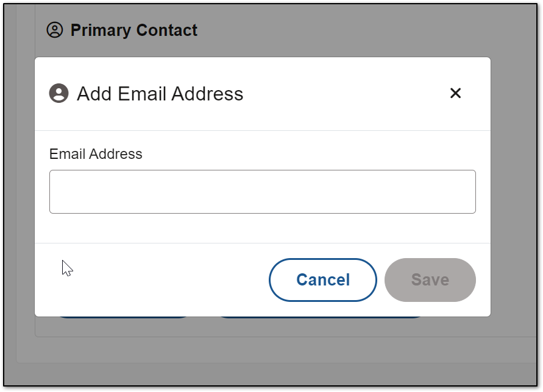543x392 pixels.
Task: Click the dimmed area right of Primary Contact
Action: click(x=364, y=30)
